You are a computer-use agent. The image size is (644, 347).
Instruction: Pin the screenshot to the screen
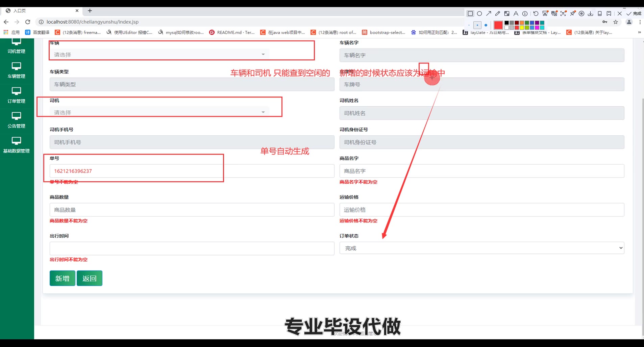(x=572, y=14)
